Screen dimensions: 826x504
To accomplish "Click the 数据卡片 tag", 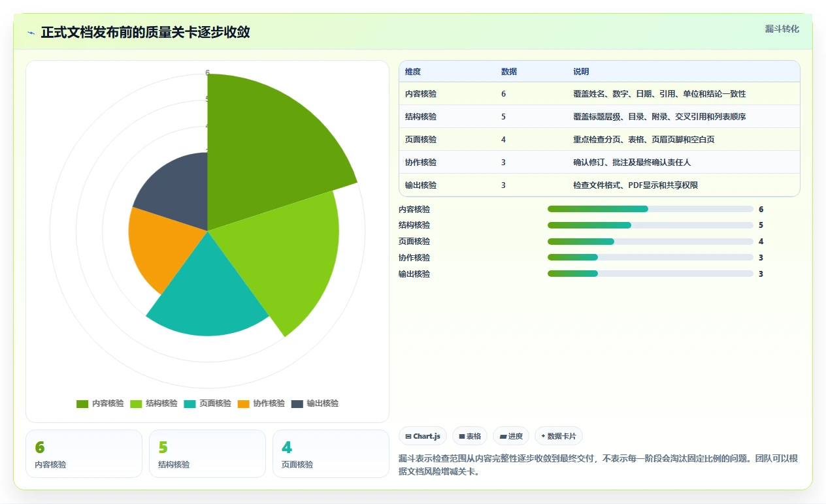I will point(559,436).
